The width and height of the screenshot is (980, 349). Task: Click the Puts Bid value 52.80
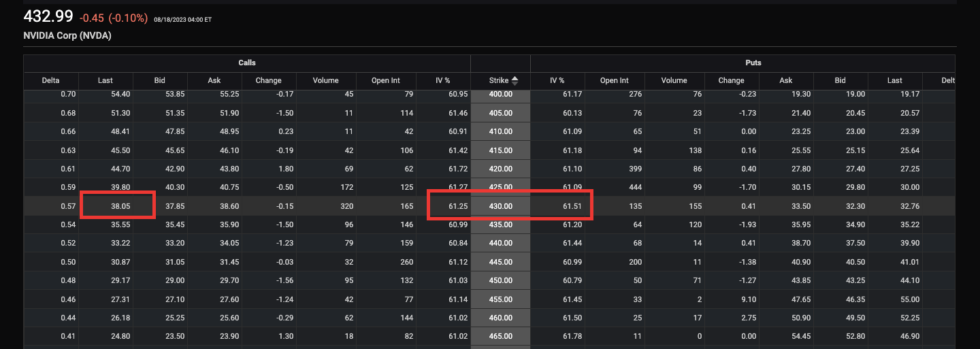(855, 337)
